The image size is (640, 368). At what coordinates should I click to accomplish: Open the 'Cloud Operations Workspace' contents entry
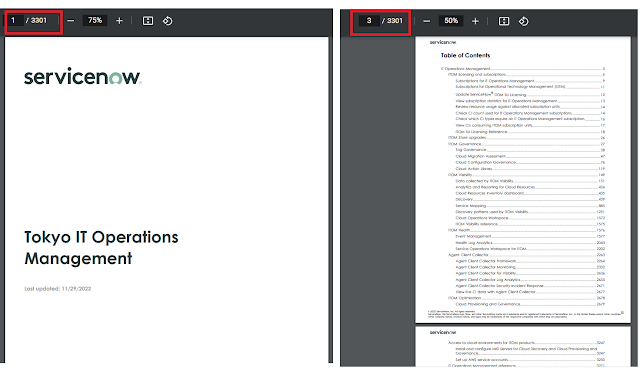530,218
